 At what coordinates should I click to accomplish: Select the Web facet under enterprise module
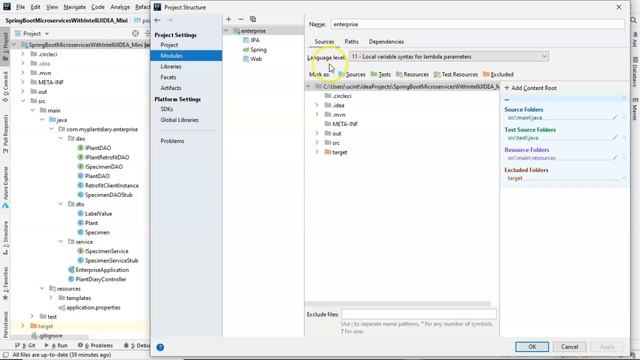point(252,59)
